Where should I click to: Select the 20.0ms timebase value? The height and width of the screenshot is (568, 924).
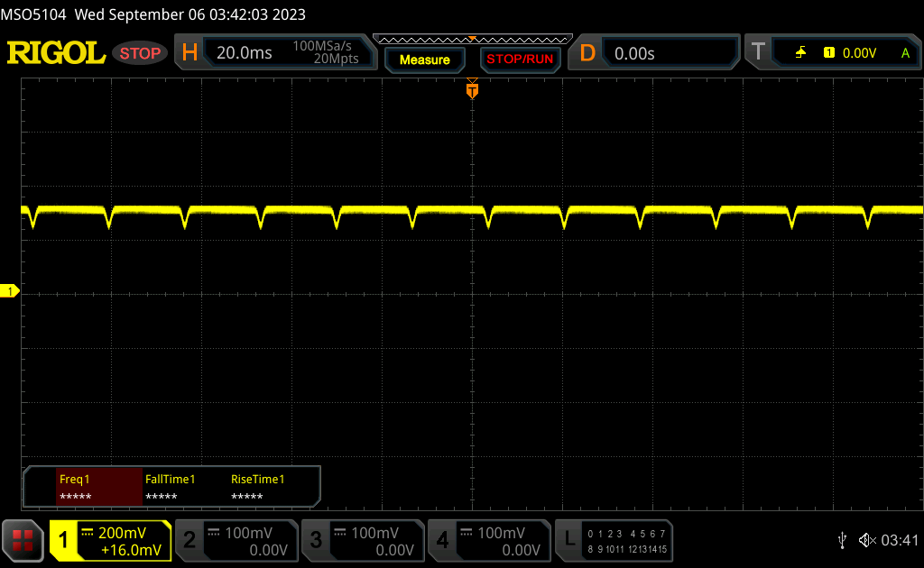tap(244, 53)
